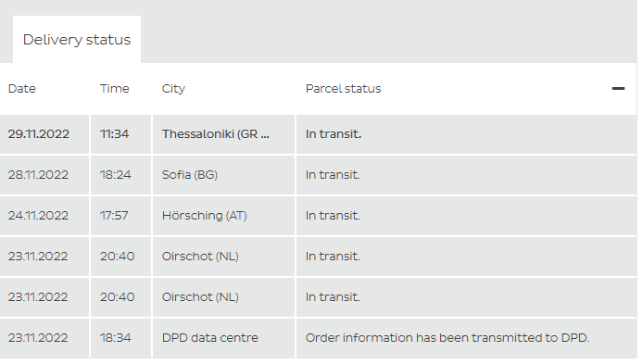Click the City column header

pyautogui.click(x=173, y=89)
